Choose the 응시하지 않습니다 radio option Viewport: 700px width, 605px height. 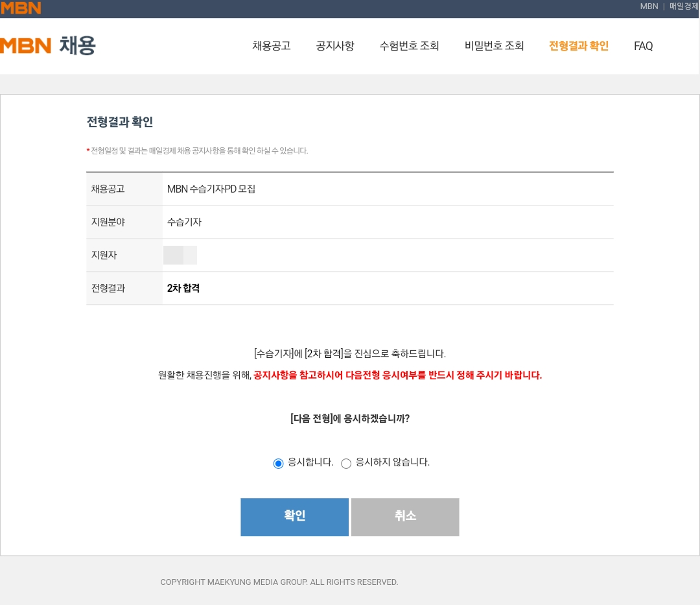(346, 463)
